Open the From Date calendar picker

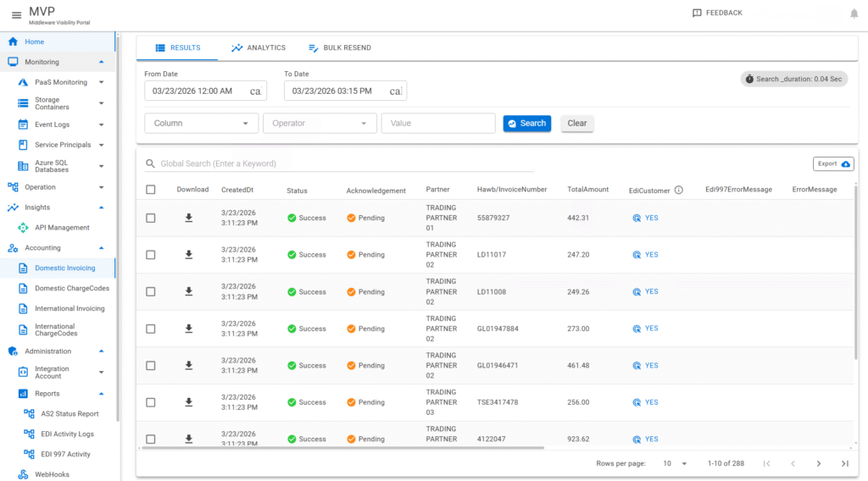pos(255,91)
